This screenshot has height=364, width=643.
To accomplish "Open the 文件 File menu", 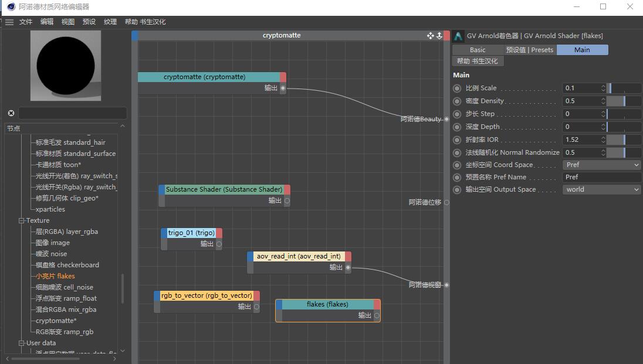I will click(26, 22).
